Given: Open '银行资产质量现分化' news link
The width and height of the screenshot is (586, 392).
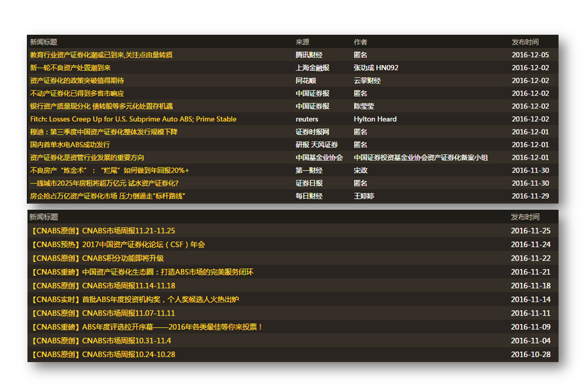Looking at the screenshot, I should pyautogui.click(x=101, y=107).
